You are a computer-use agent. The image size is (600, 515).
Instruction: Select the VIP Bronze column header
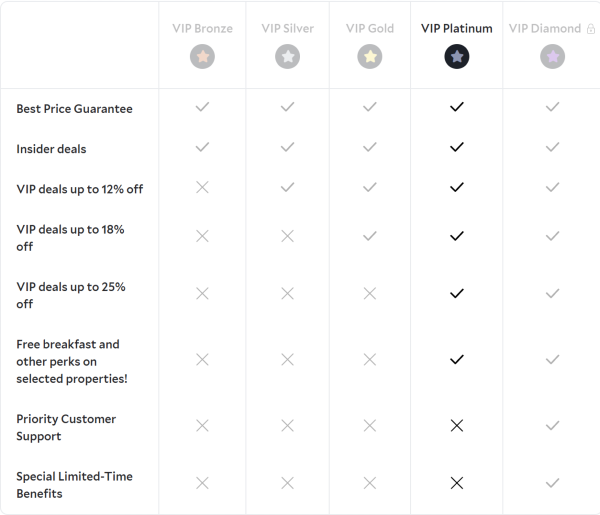[x=202, y=29]
